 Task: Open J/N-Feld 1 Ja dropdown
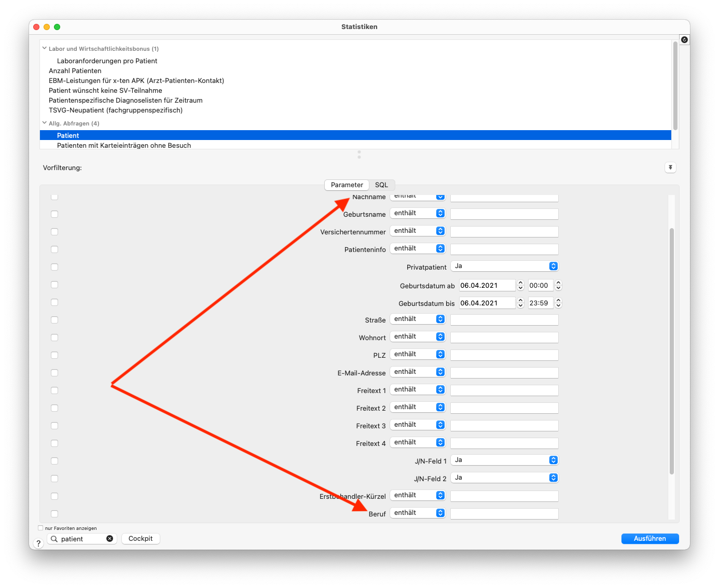(504, 460)
